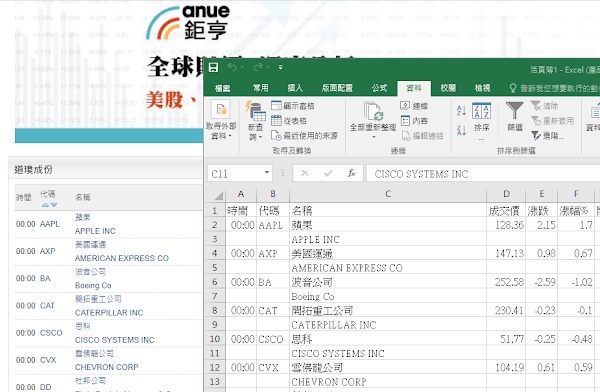Switch to the 插入 ribbon tab
The width and height of the screenshot is (600, 392).
tap(295, 88)
